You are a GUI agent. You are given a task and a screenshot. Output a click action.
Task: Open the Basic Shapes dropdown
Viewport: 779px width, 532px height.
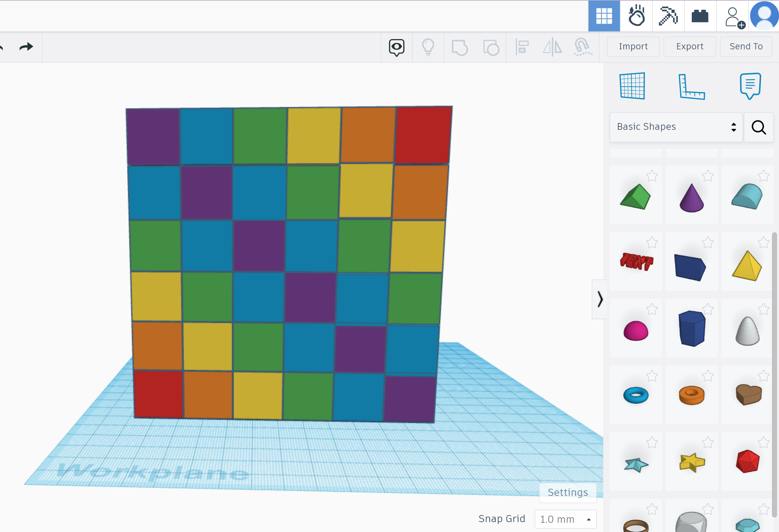(x=675, y=127)
